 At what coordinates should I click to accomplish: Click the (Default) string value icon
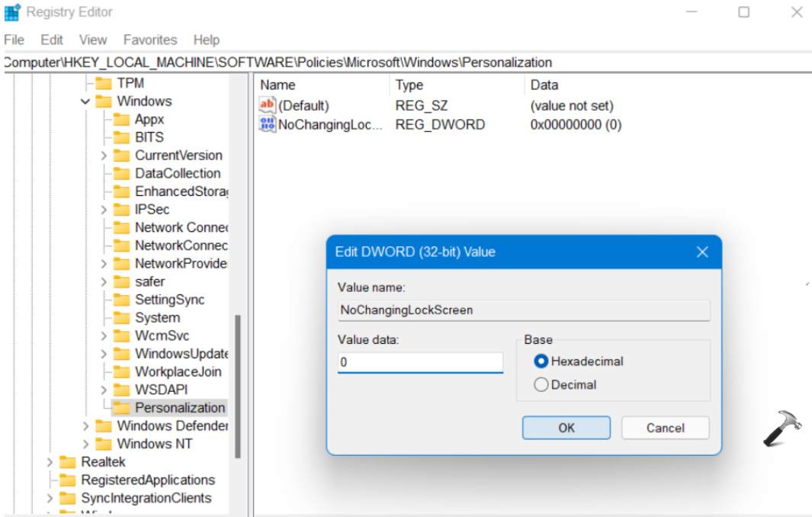[x=267, y=106]
